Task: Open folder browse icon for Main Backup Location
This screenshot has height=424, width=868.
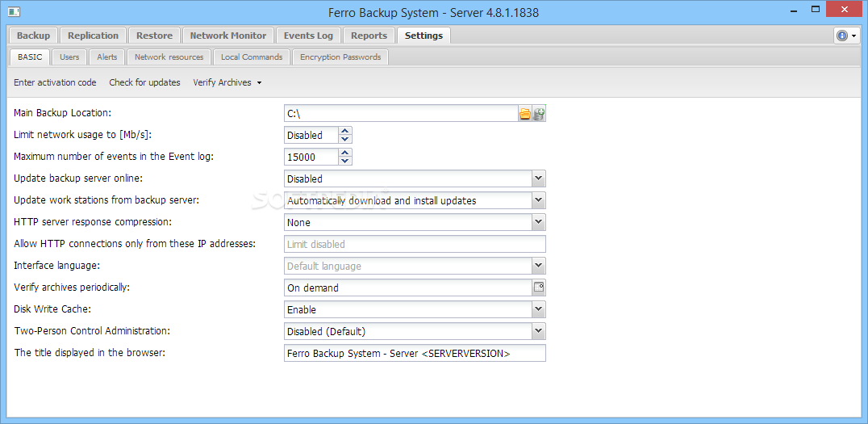Action: 525,114
